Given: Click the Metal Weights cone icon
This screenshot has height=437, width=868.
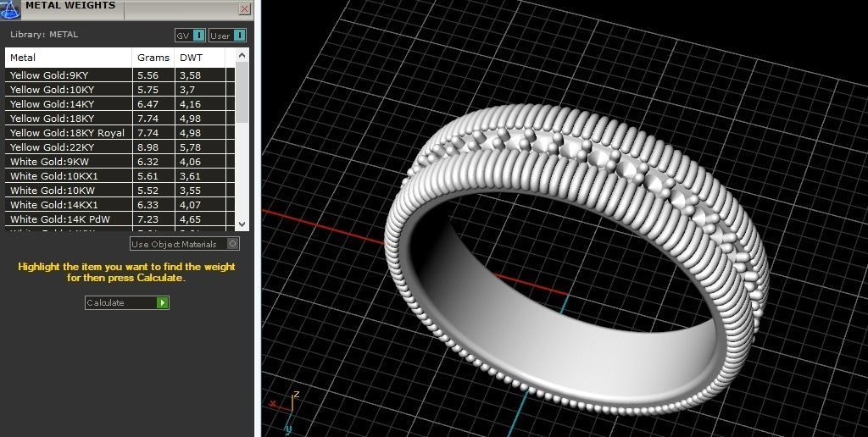Looking at the screenshot, I should (11, 9).
